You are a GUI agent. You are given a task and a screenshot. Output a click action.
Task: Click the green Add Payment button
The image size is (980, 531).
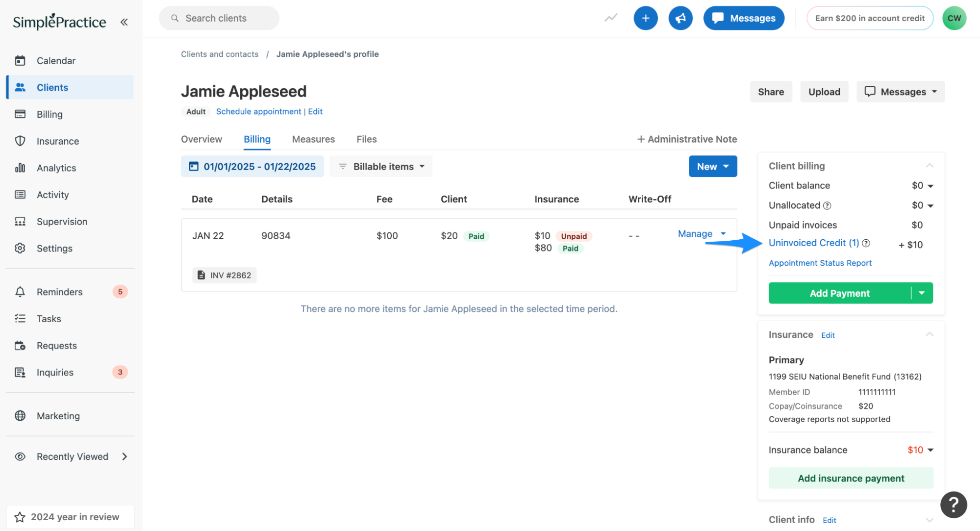click(839, 293)
